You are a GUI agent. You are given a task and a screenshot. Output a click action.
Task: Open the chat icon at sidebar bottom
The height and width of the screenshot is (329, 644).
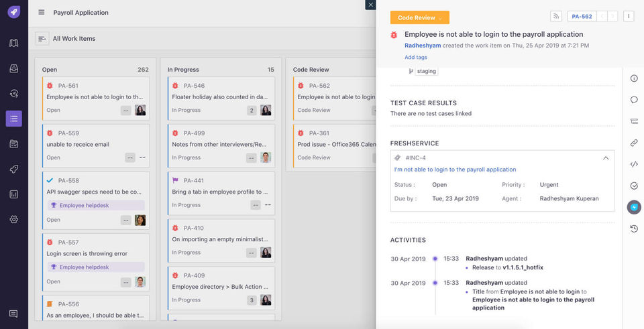coord(13,314)
